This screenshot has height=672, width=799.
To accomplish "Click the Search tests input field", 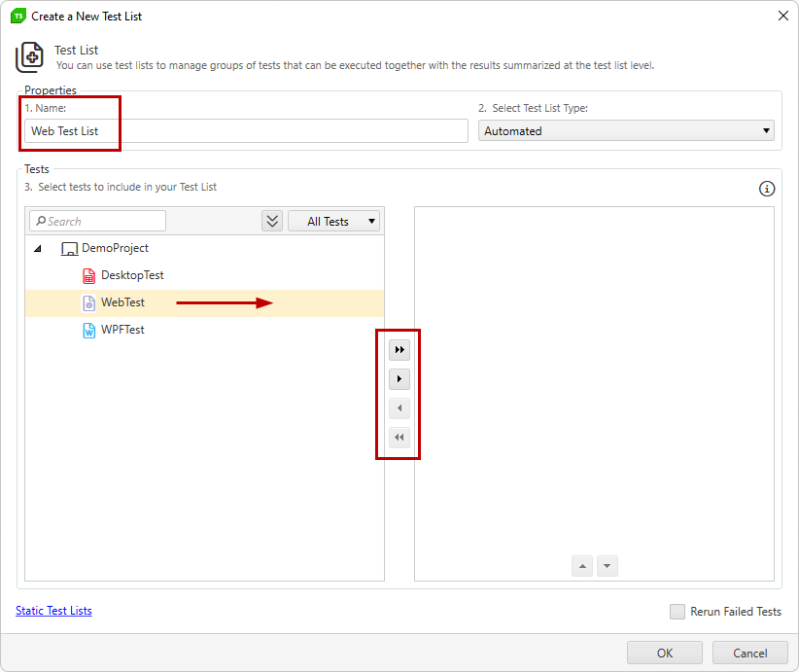I will 97,222.
